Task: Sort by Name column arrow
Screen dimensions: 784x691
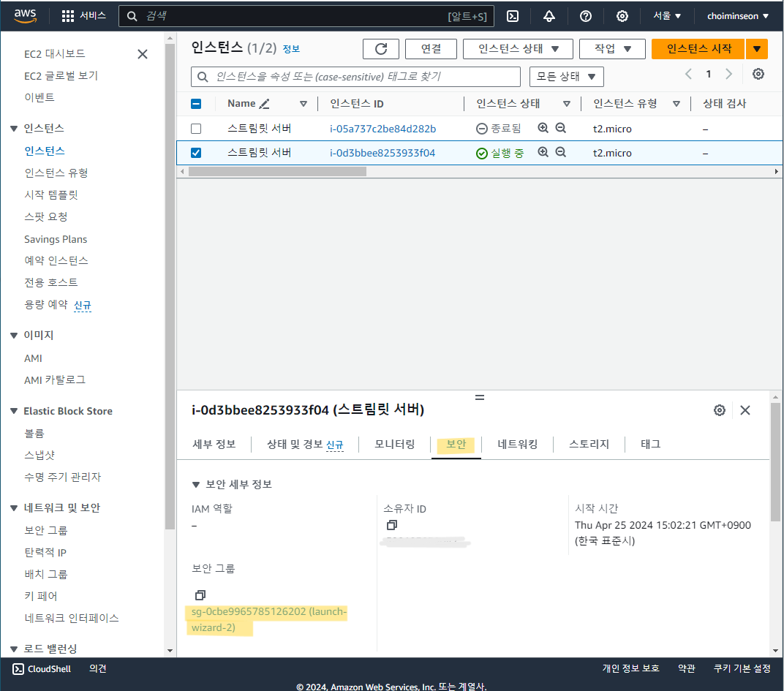Action: pos(303,104)
